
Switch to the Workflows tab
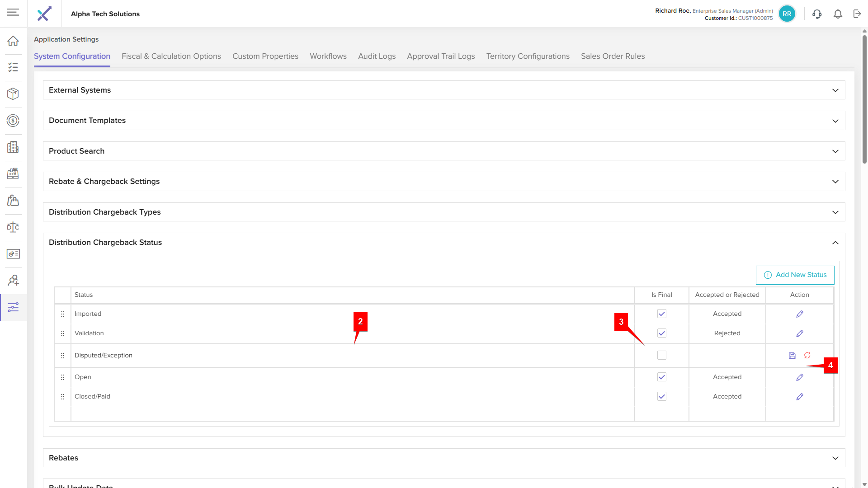coord(328,56)
